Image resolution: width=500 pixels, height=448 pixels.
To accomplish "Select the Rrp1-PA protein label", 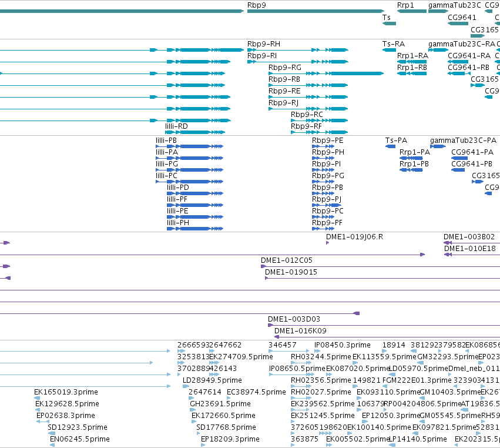I will pyautogui.click(x=415, y=152).
